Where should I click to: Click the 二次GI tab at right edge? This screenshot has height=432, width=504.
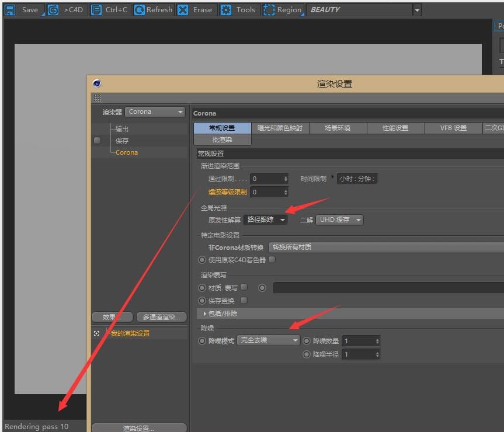click(493, 128)
